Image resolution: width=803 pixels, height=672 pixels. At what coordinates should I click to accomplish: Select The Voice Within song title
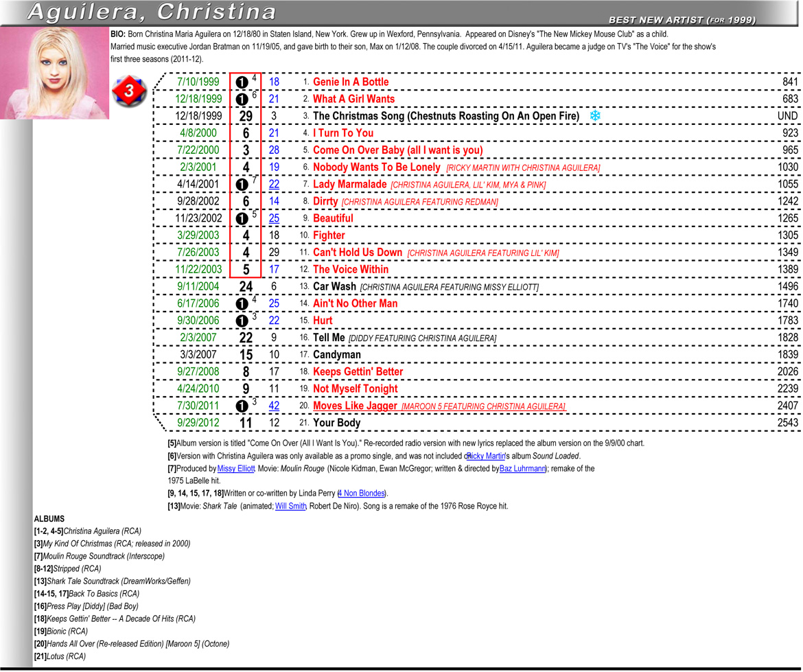tap(351, 269)
